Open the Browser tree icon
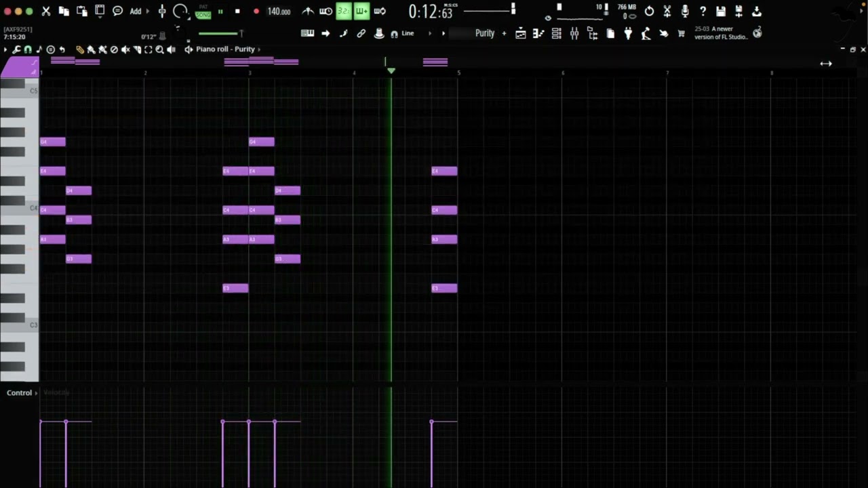This screenshot has height=488, width=868. 592,33
